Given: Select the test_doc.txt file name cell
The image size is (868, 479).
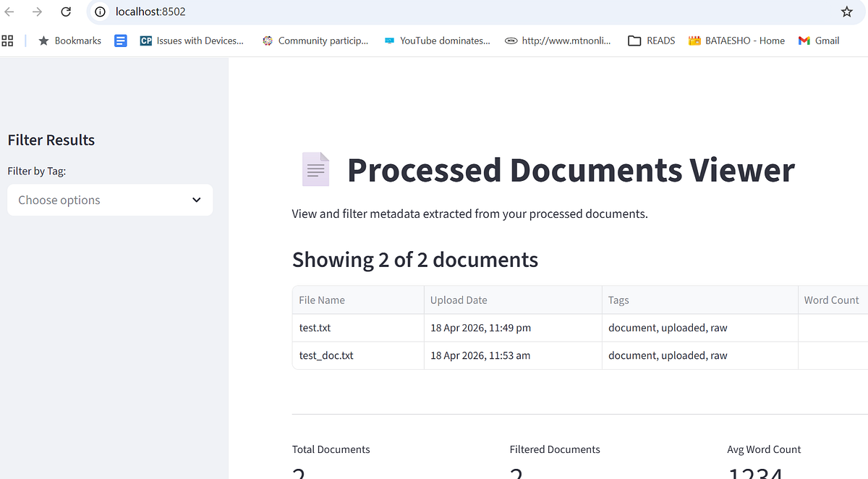Looking at the screenshot, I should click(358, 355).
